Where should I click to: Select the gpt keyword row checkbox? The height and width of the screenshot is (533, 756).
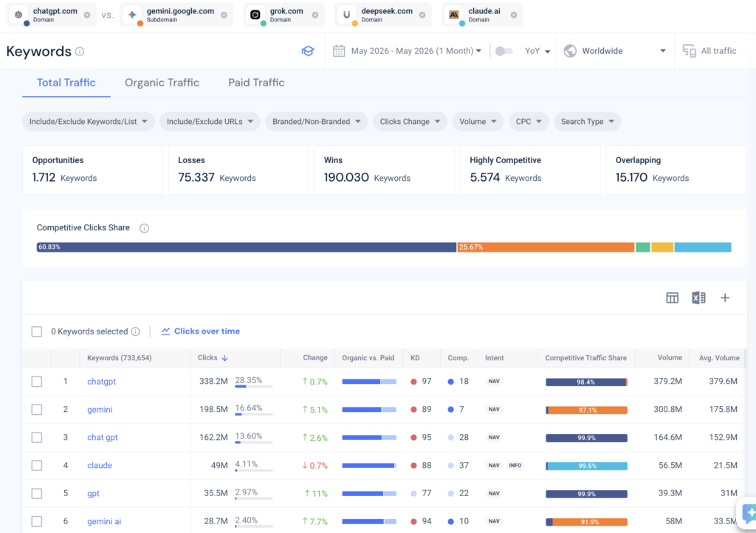tap(37, 493)
